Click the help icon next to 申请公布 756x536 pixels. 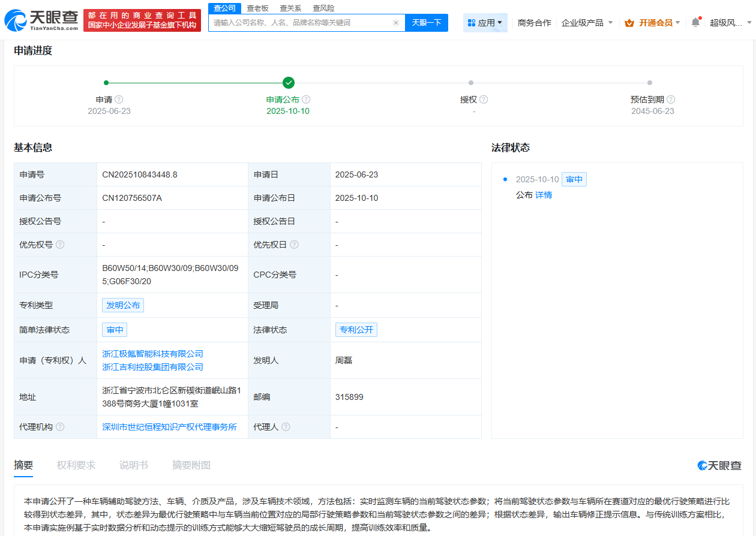(x=306, y=100)
